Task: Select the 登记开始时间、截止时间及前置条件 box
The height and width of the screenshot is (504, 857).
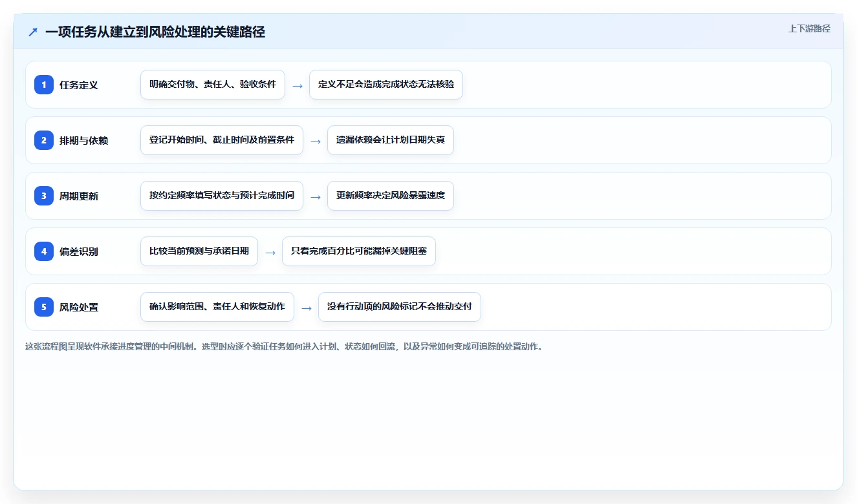Action: click(x=222, y=140)
